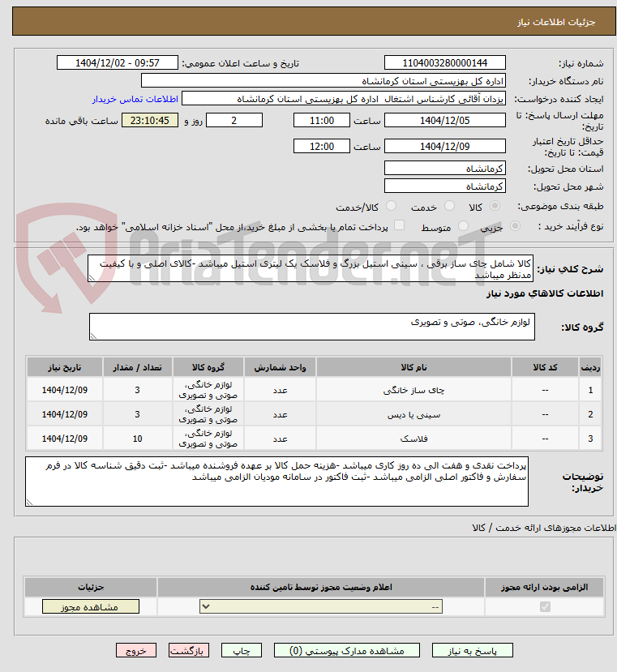Screen dimensions: 617x672
Task: Click the buyer organization name field
Action: (x=323, y=81)
